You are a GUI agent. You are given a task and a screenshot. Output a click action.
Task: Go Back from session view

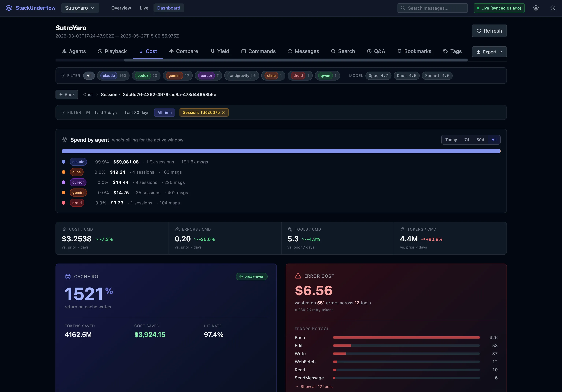click(x=67, y=95)
